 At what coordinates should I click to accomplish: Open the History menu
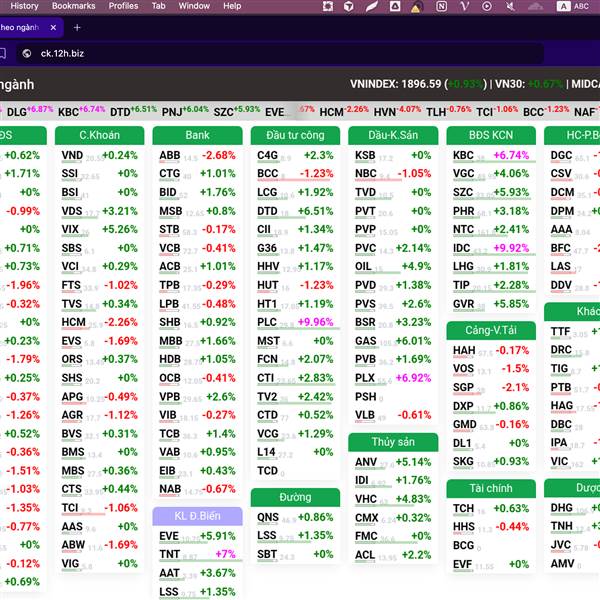click(x=24, y=6)
